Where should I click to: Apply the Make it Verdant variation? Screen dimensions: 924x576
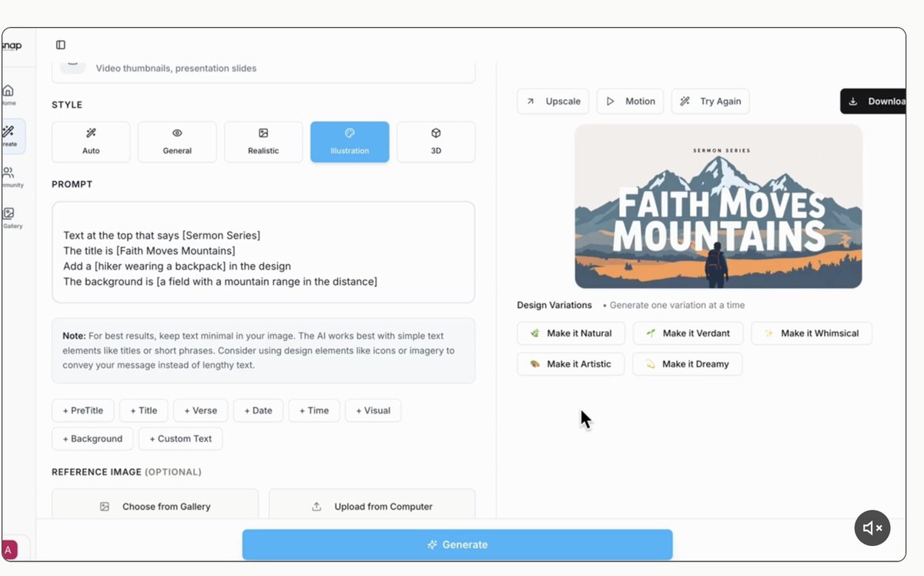[688, 333]
